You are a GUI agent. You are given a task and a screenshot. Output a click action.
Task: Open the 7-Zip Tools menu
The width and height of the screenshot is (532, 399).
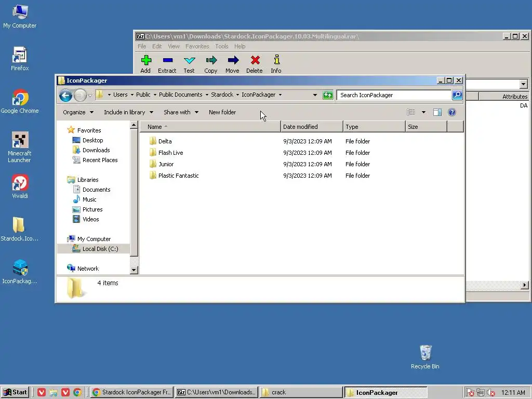tap(221, 46)
